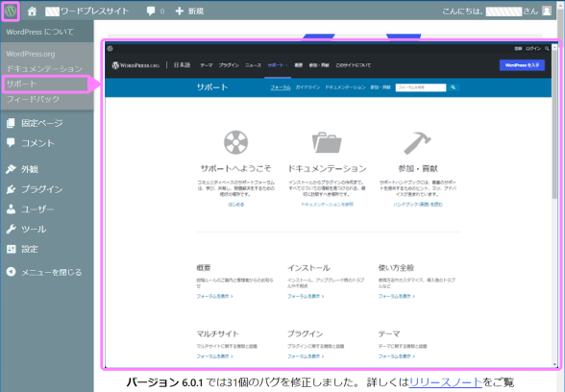565x392 pixels.
Task: Switch to ガイドライン in the support bar
Action: tap(307, 87)
